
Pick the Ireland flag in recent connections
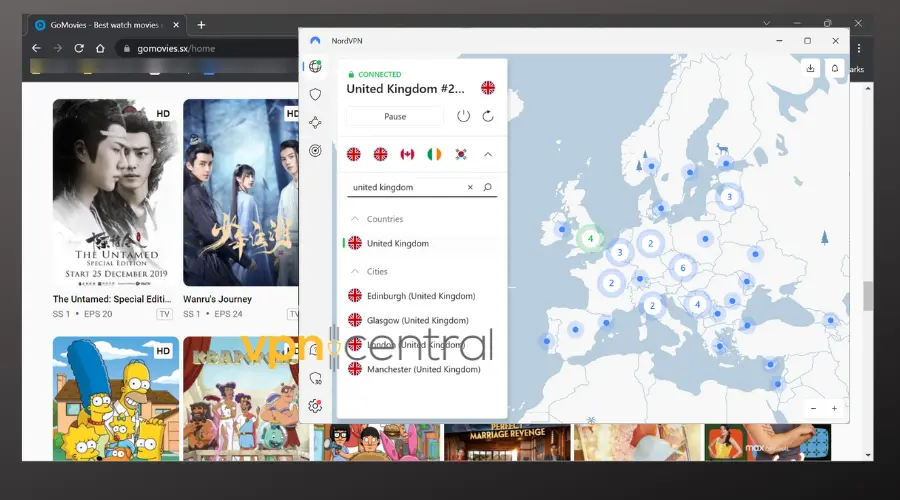(x=434, y=154)
